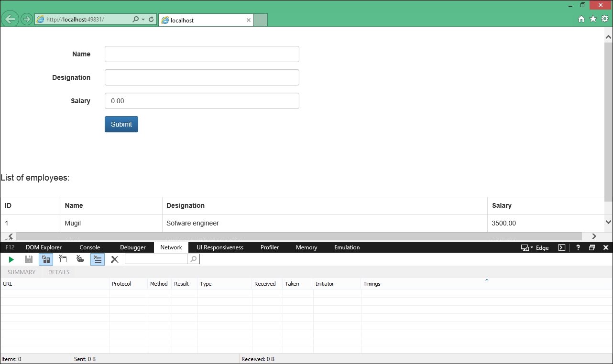613x364 pixels.
Task: Open the SUMMARY view tab
Action: point(22,272)
